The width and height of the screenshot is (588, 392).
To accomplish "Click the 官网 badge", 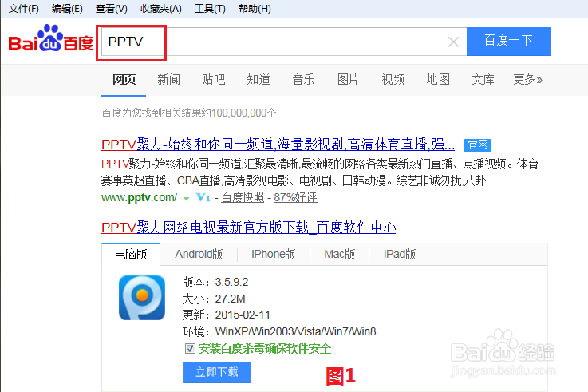I will 477,145.
